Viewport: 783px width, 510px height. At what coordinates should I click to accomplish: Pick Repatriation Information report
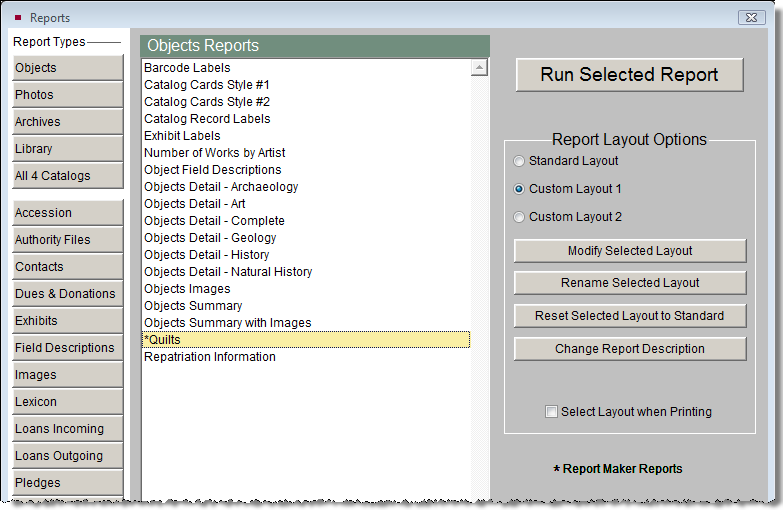210,357
